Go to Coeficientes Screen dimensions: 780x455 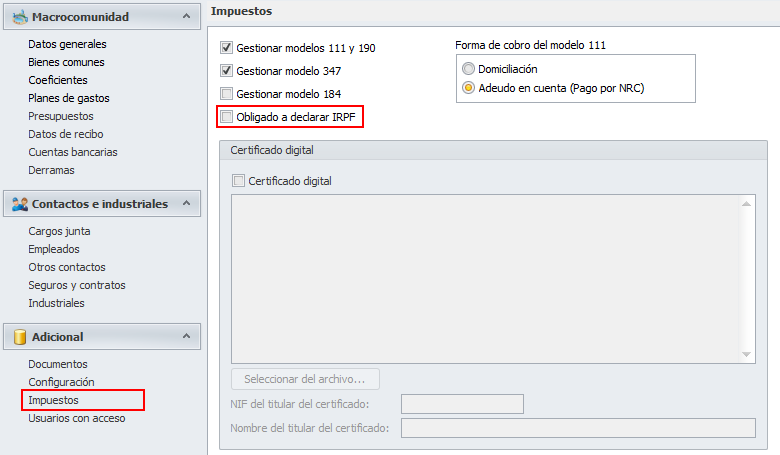pos(58,80)
